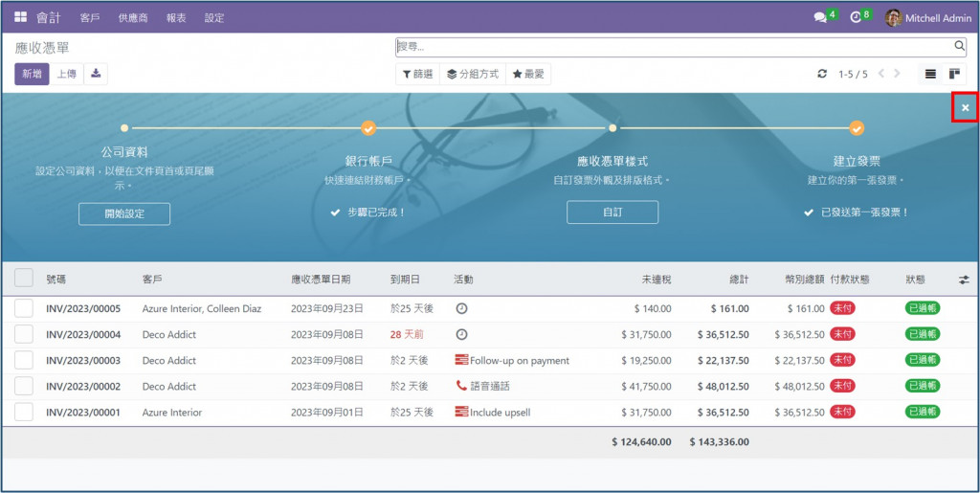The width and height of the screenshot is (980, 493).
Task: Click the download import icon button
Action: click(96, 74)
